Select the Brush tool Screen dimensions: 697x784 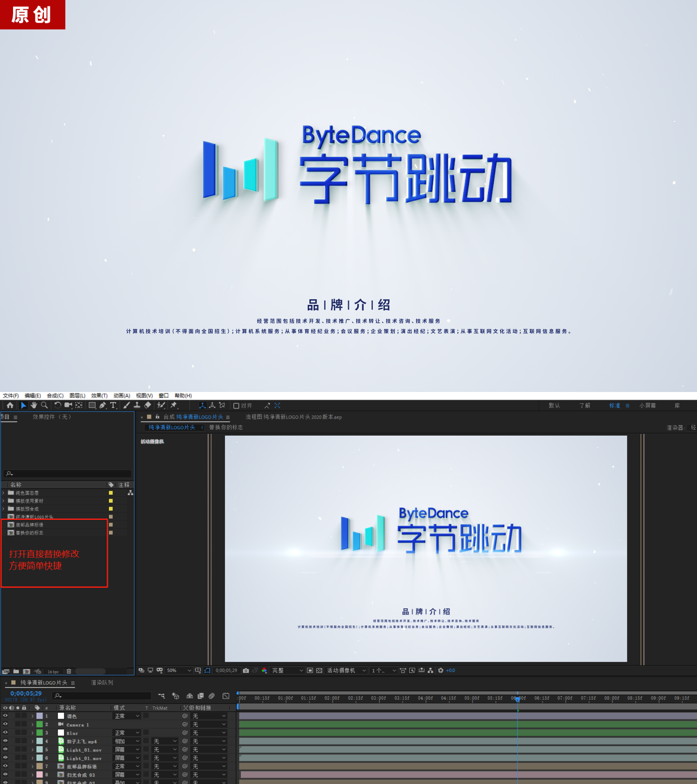(126, 406)
